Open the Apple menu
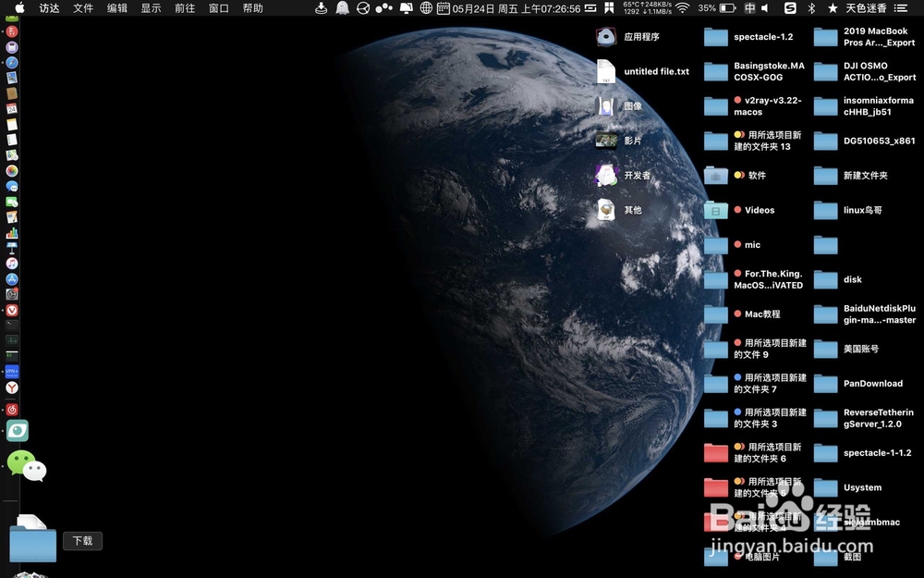924x578 pixels. pyautogui.click(x=18, y=7)
